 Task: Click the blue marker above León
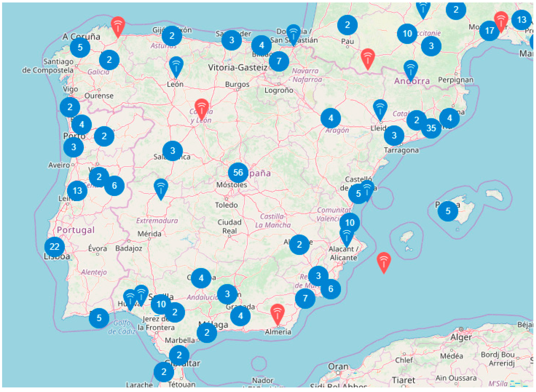(176, 65)
